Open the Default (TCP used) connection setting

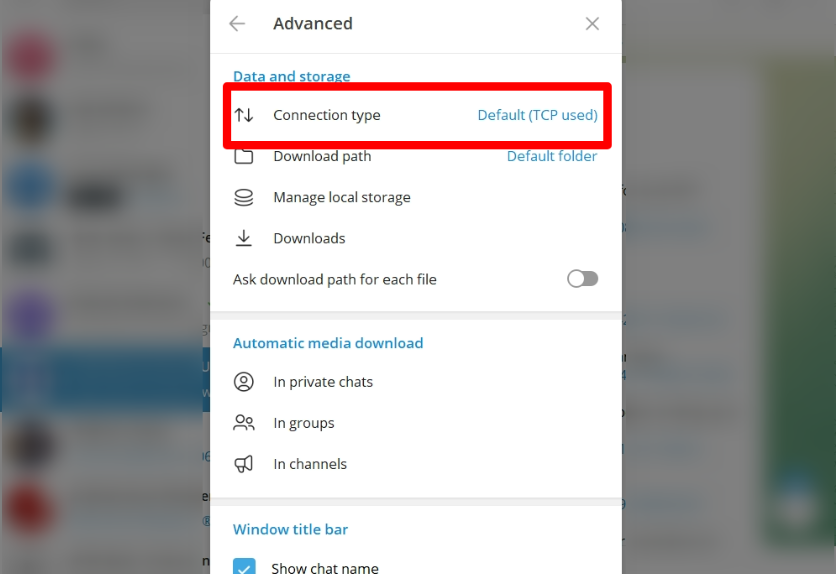coord(537,115)
